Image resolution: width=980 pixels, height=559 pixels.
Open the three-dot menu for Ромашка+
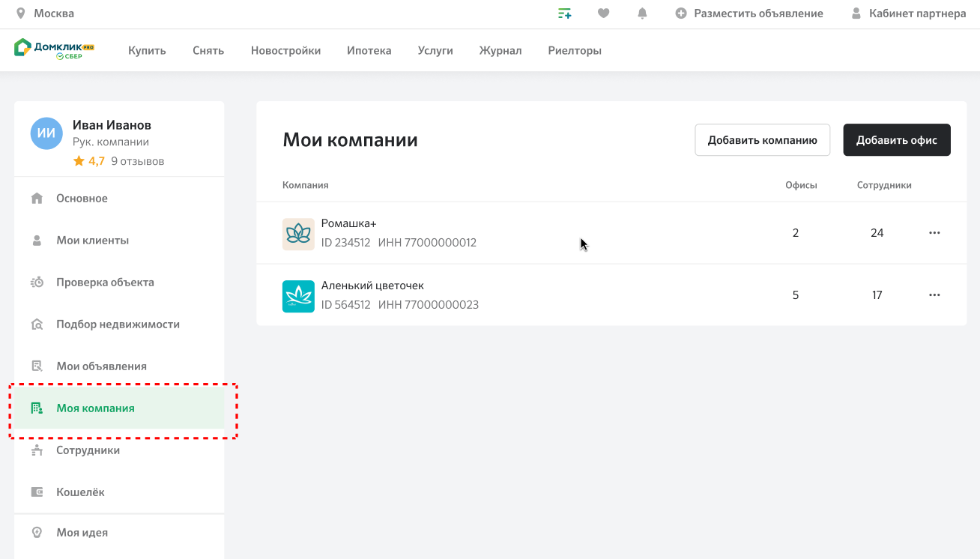[934, 233]
